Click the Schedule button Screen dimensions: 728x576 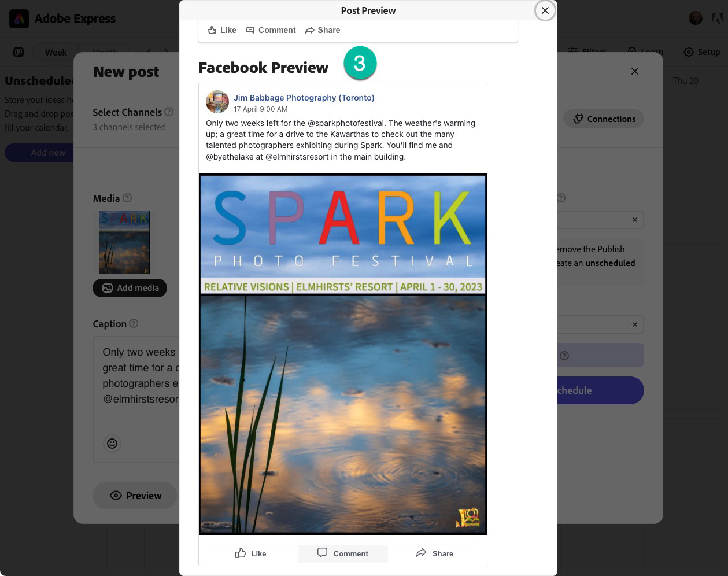[x=600, y=390]
